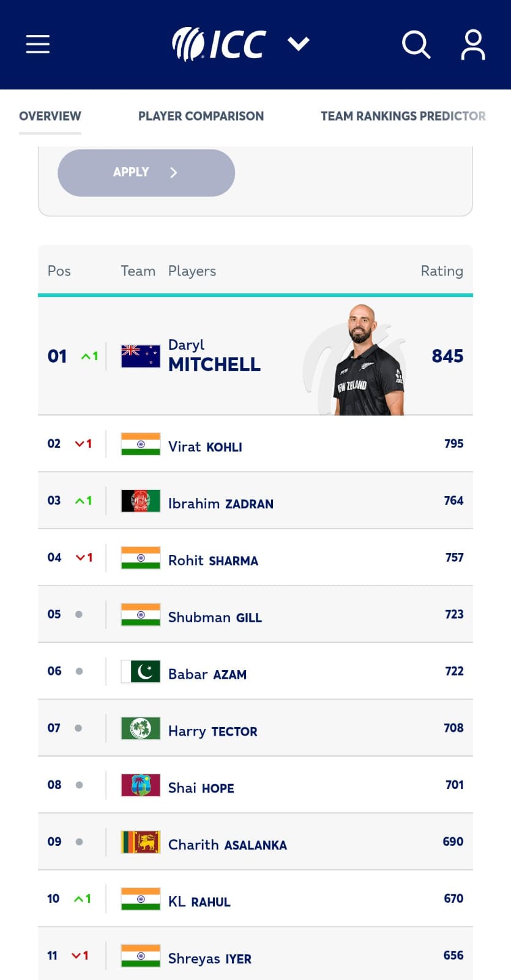The width and height of the screenshot is (511, 980).
Task: Select the Pakistan flag beside Babar Azam
Action: pos(140,671)
